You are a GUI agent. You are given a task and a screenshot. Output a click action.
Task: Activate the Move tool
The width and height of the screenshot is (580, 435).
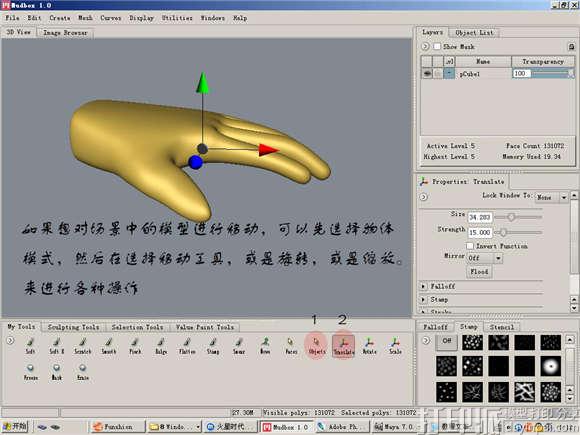pos(265,346)
